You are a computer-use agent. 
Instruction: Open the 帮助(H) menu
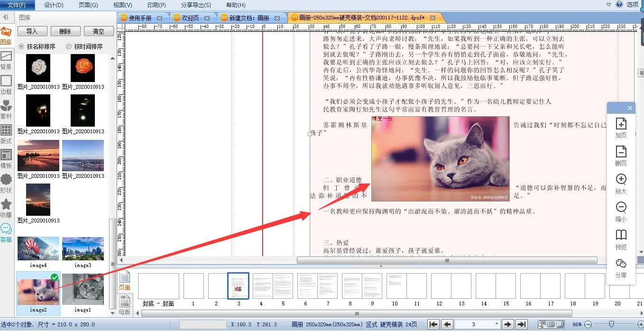tap(236, 5)
